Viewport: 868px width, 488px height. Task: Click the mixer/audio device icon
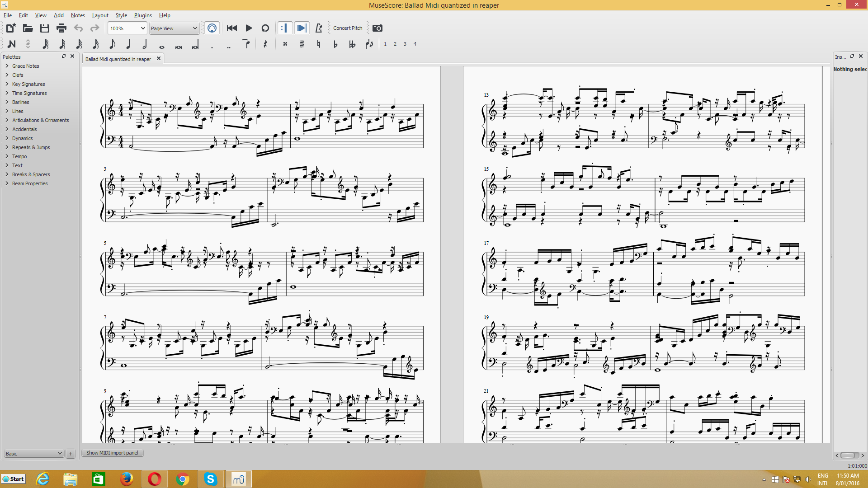coord(212,28)
